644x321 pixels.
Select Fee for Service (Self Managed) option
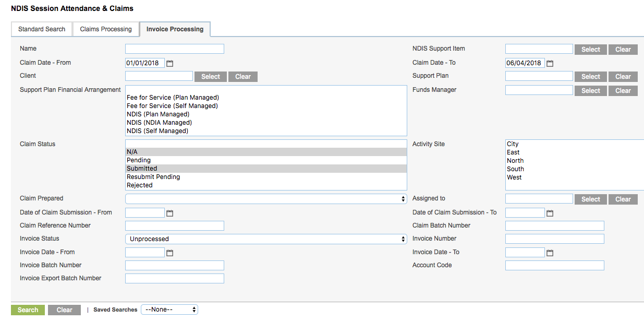[x=266, y=106]
